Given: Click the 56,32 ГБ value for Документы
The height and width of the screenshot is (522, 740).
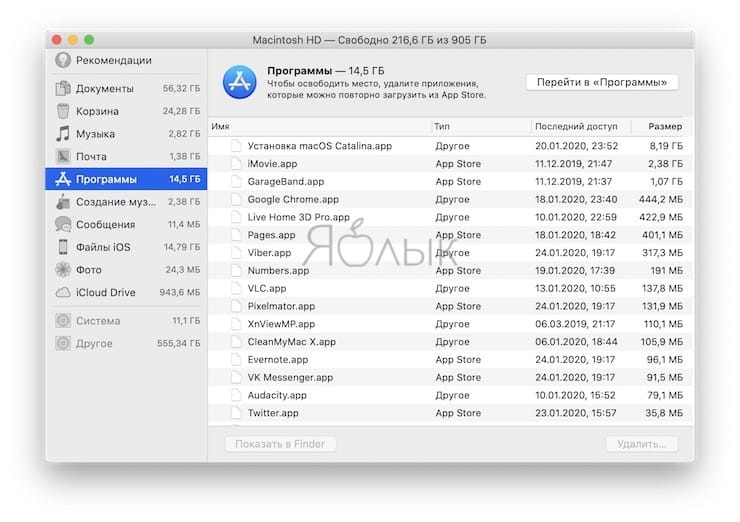Looking at the screenshot, I should click(181, 88).
